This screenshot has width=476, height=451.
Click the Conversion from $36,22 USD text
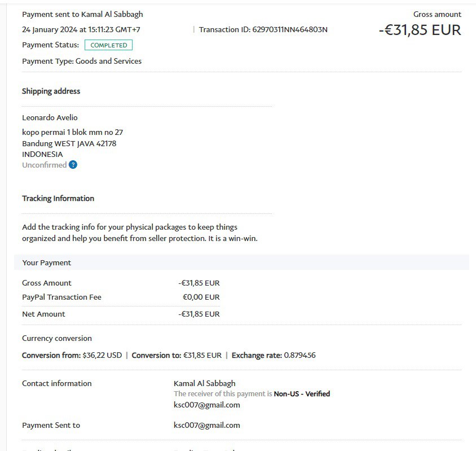point(72,355)
